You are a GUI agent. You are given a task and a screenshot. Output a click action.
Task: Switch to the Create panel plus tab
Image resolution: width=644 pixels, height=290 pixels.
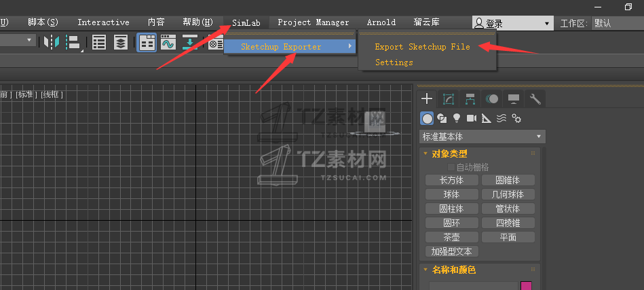point(427,98)
